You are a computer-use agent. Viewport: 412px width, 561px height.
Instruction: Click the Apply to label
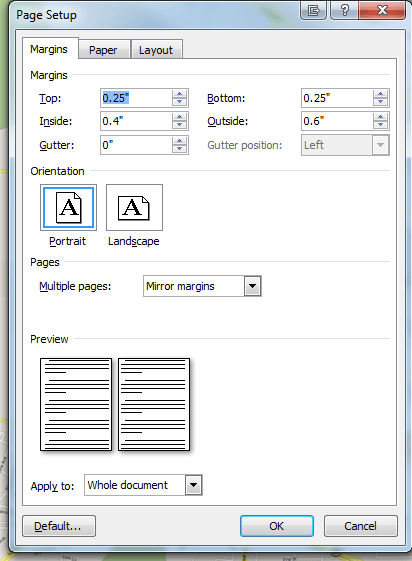coord(52,486)
